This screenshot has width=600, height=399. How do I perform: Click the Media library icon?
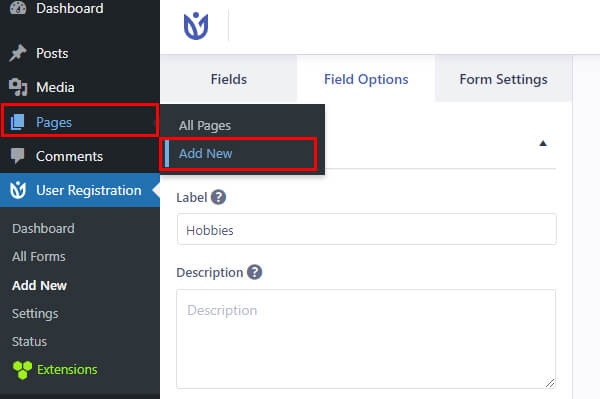18,87
